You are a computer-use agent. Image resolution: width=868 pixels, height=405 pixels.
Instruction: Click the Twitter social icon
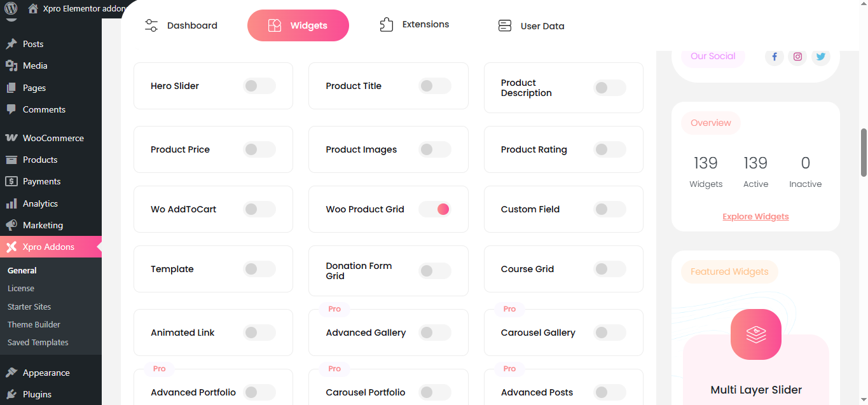820,57
